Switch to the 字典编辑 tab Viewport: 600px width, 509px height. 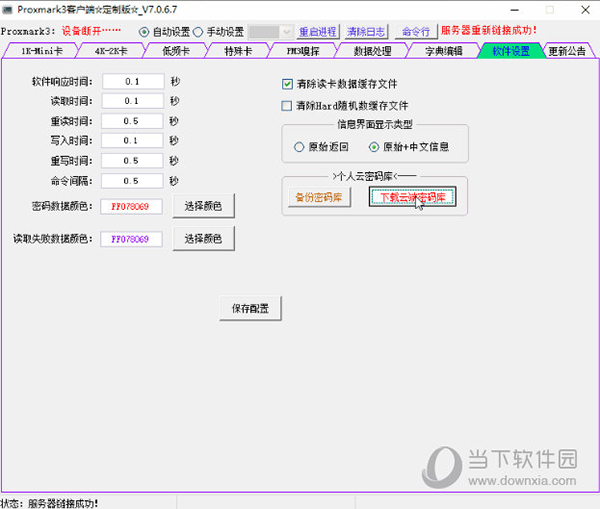point(443,51)
